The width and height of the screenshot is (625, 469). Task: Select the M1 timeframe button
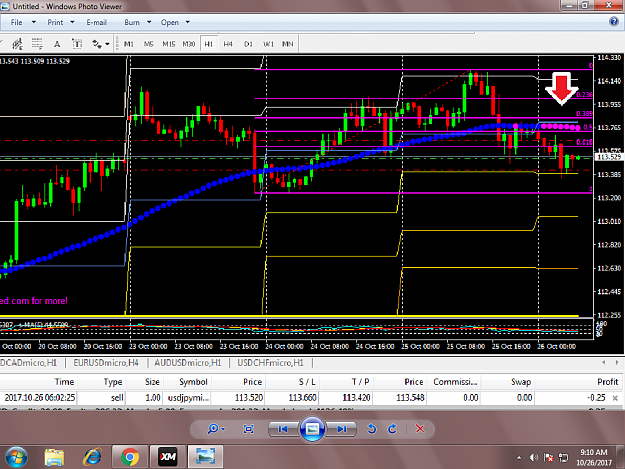(128, 44)
